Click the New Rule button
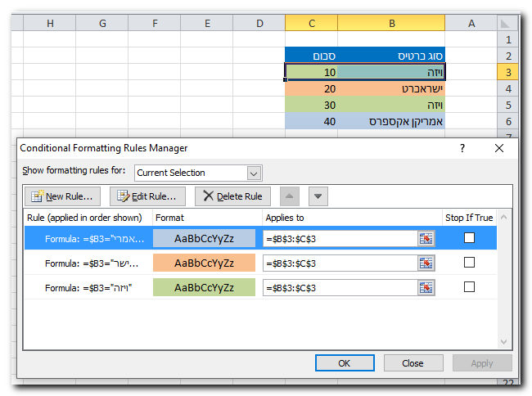The image size is (532, 396). [x=63, y=196]
